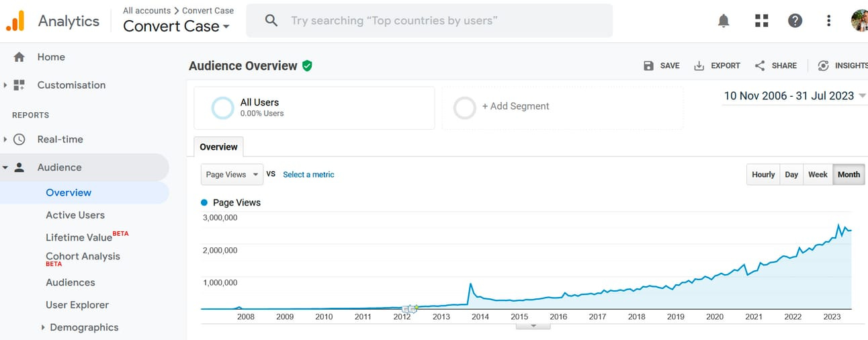Open the notifications bell
Viewport: 868px width, 340px height.
click(724, 21)
